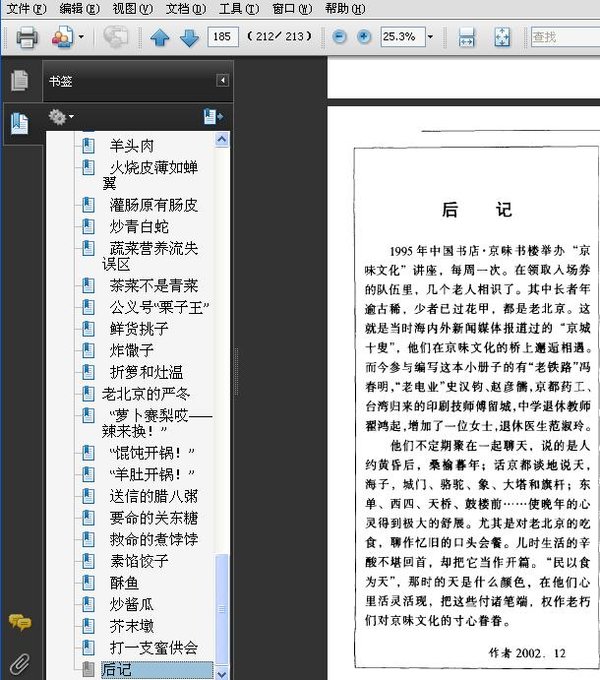Select bookmark 炒青白蛇
The width and height of the screenshot is (600, 680).
click(x=139, y=226)
